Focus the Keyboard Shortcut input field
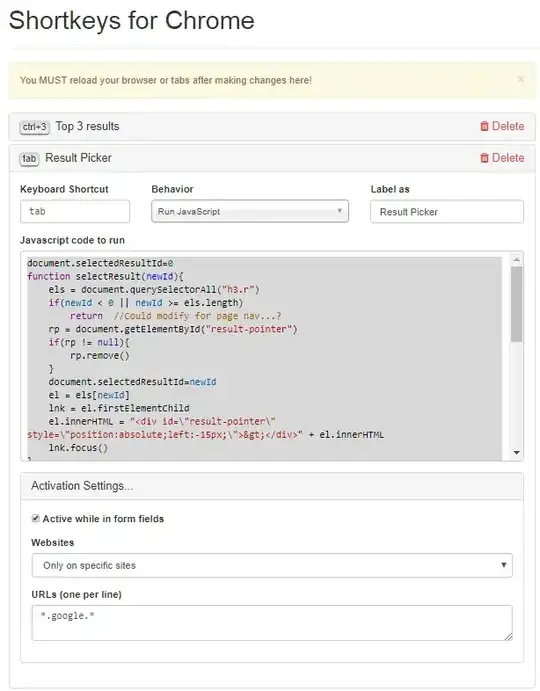The image size is (540, 691). (75, 212)
